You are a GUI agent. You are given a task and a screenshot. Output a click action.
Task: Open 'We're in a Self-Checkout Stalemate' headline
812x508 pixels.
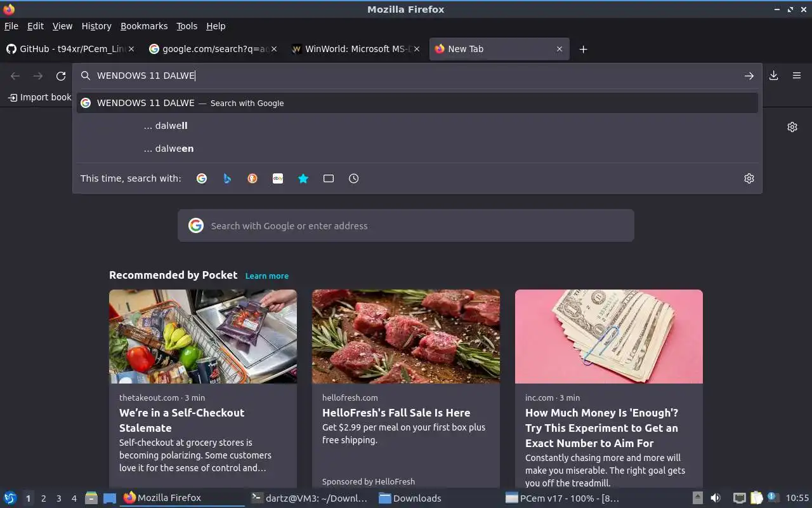pos(182,420)
